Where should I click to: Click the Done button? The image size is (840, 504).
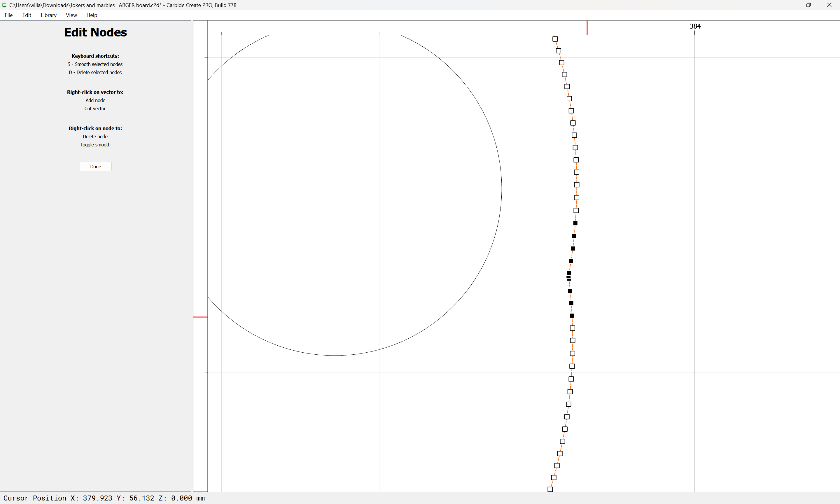pos(95,167)
